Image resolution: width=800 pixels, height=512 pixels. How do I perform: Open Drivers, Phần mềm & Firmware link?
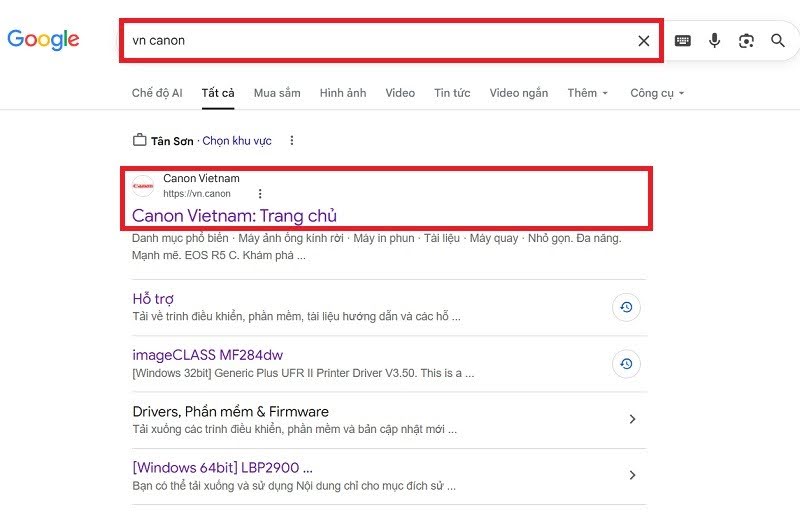pyautogui.click(x=231, y=412)
